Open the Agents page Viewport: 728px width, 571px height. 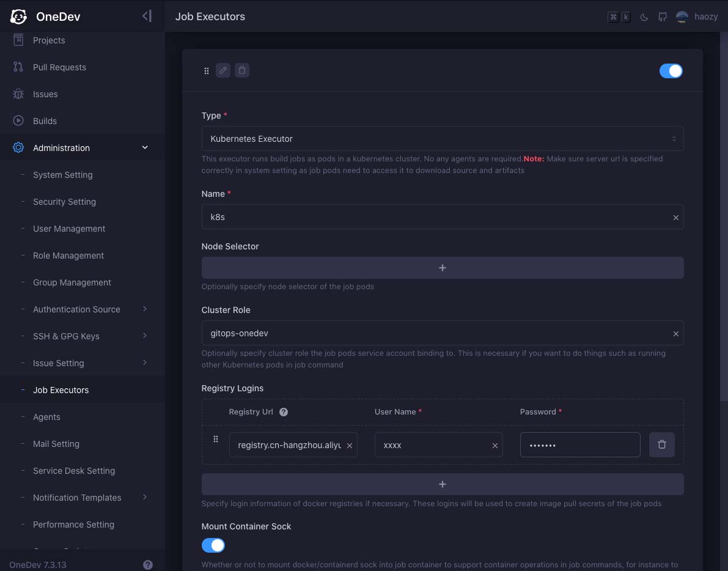tap(46, 418)
